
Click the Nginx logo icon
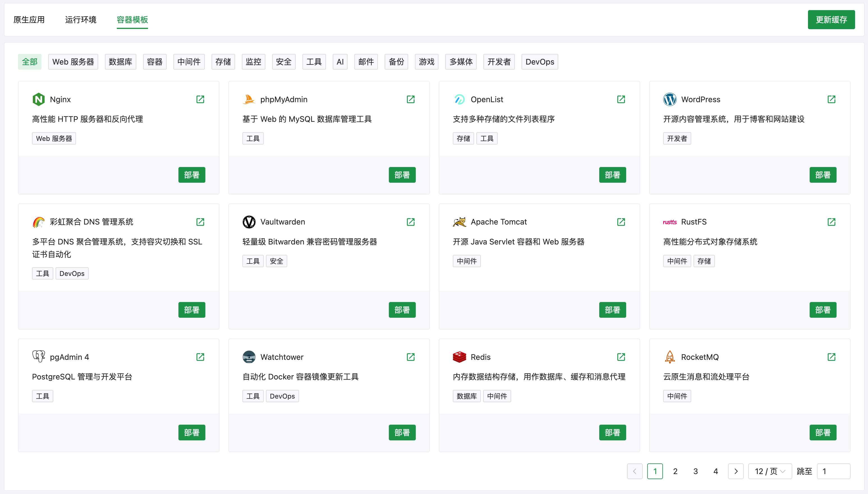[39, 99]
